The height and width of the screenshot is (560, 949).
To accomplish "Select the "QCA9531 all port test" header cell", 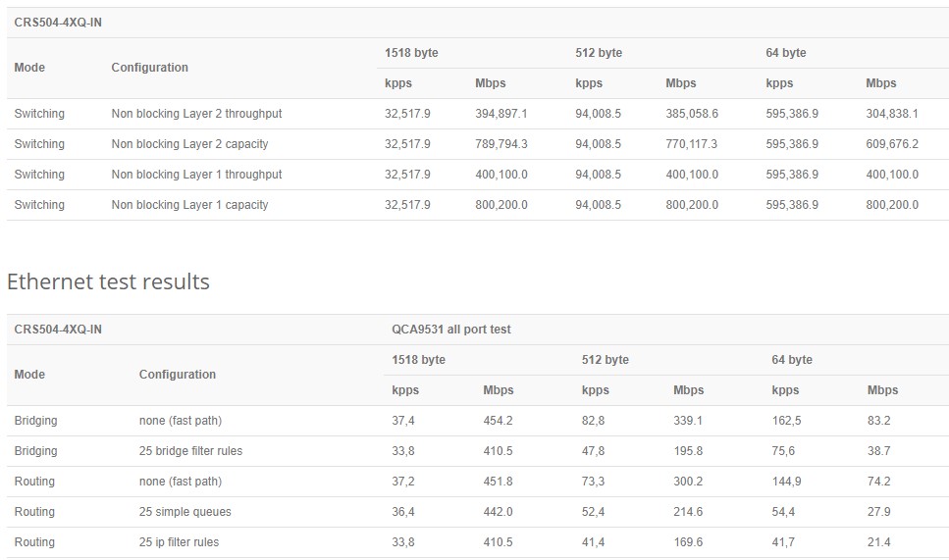I will (x=450, y=330).
